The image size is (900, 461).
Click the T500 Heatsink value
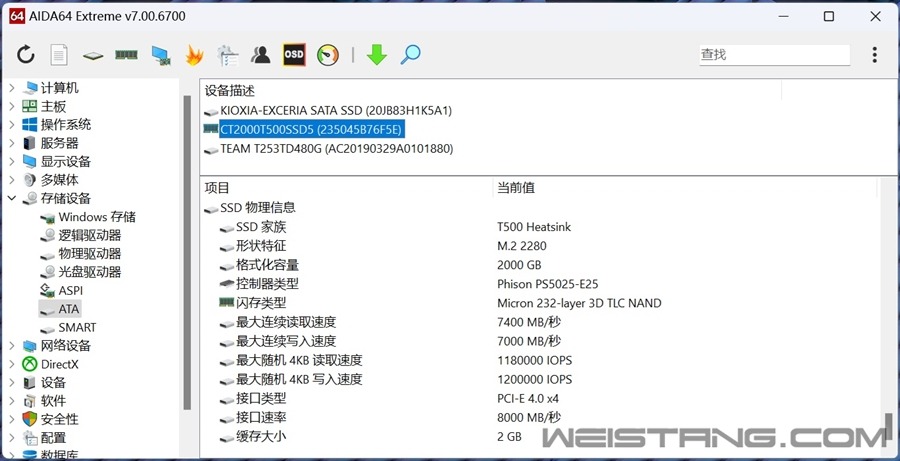(x=534, y=227)
